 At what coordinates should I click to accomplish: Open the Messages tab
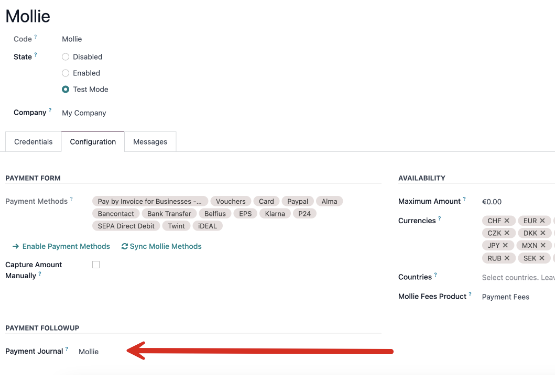[x=150, y=142]
